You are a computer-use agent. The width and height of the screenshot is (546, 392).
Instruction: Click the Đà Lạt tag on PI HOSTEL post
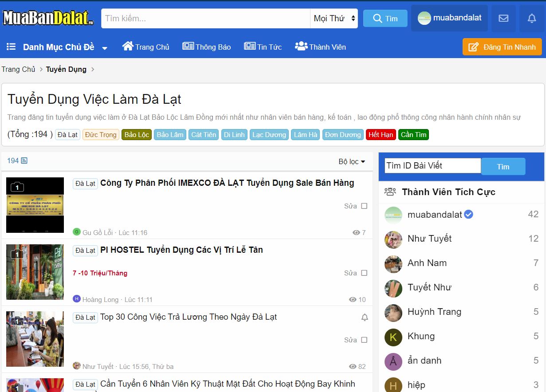coord(85,251)
